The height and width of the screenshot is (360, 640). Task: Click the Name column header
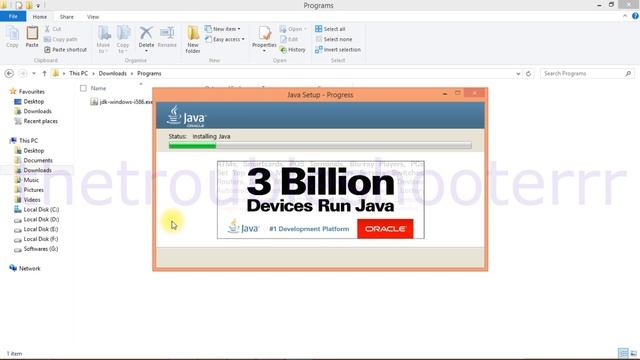pyautogui.click(x=98, y=88)
